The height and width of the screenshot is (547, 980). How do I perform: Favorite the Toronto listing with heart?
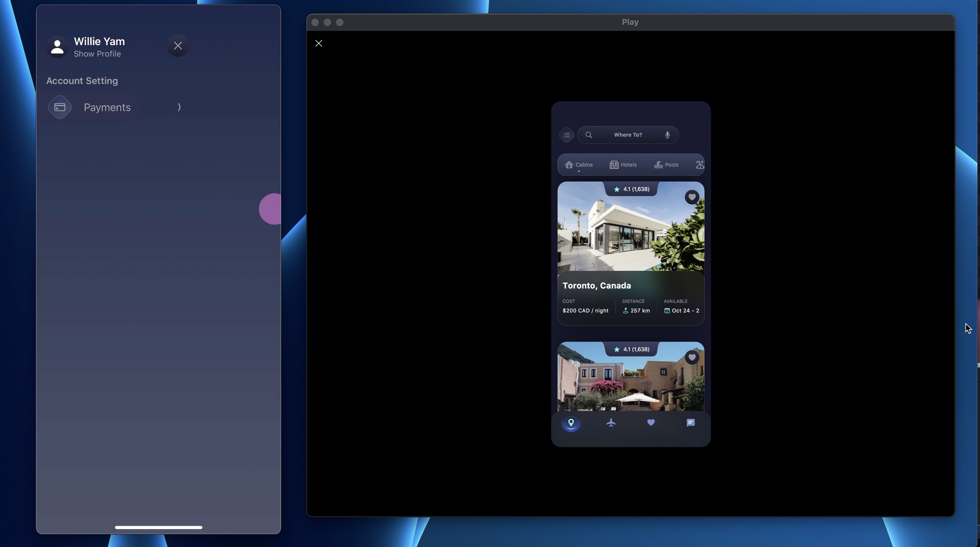[692, 197]
